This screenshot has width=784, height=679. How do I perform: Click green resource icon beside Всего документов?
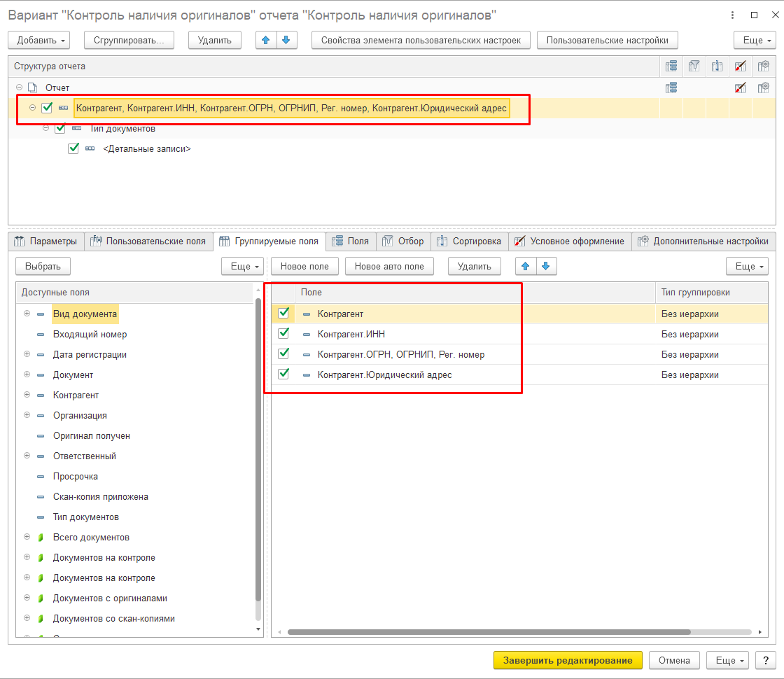[41, 538]
